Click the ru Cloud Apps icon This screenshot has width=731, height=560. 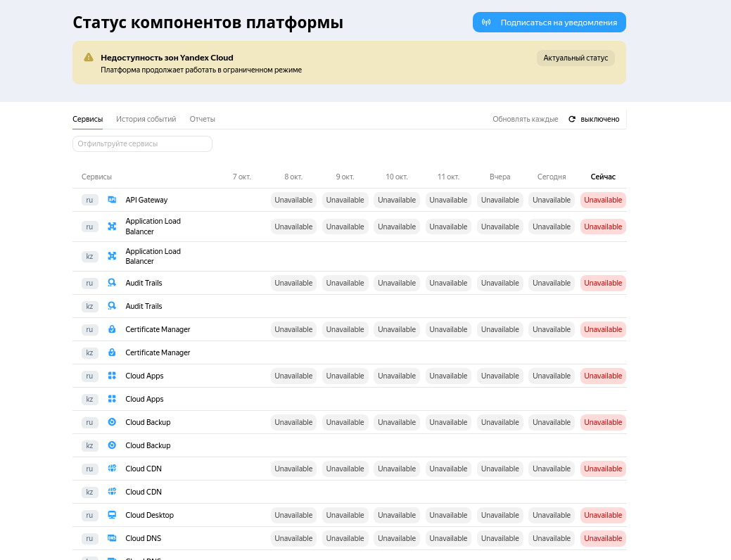coord(112,376)
